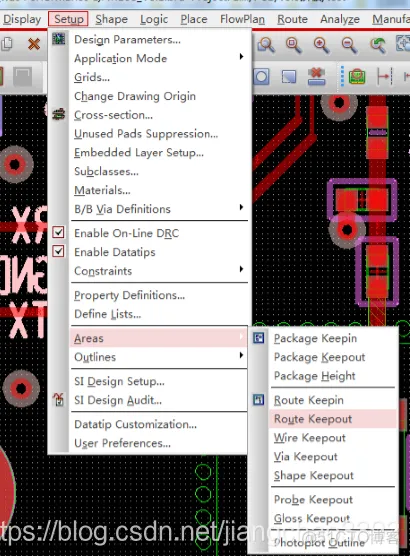
Task: Select Probe Keepout area
Action: click(313, 499)
